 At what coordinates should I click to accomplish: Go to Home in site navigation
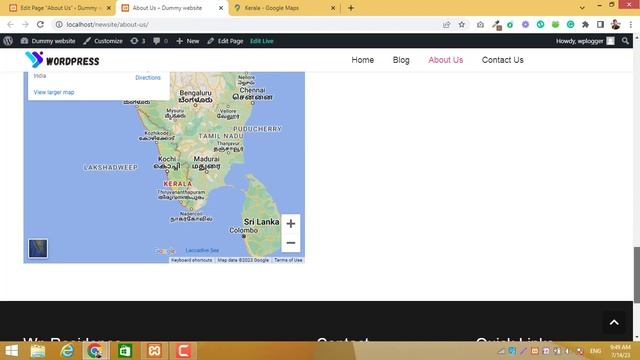[x=362, y=60]
